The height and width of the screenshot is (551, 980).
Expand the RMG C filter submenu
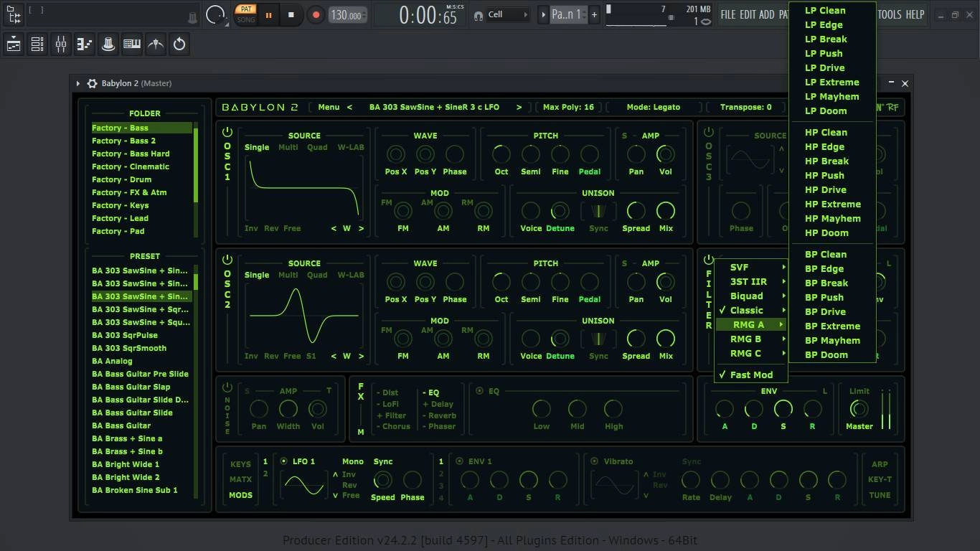tap(751, 353)
